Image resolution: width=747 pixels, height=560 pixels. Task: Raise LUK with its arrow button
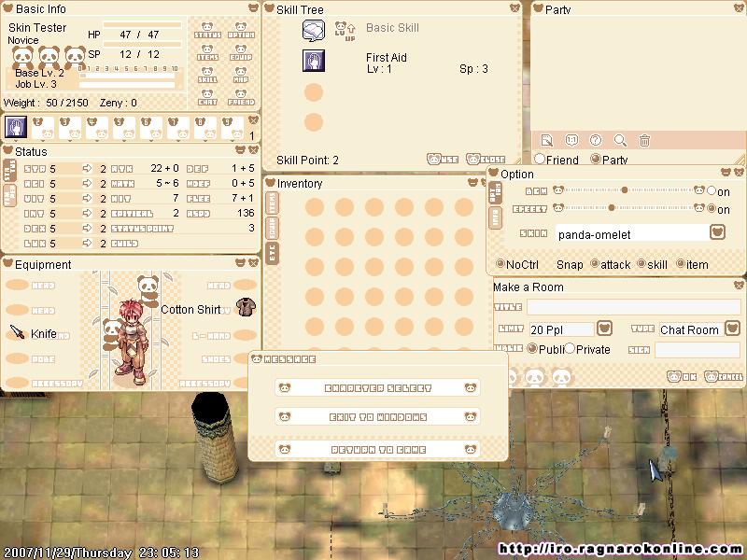pyautogui.click(x=87, y=244)
